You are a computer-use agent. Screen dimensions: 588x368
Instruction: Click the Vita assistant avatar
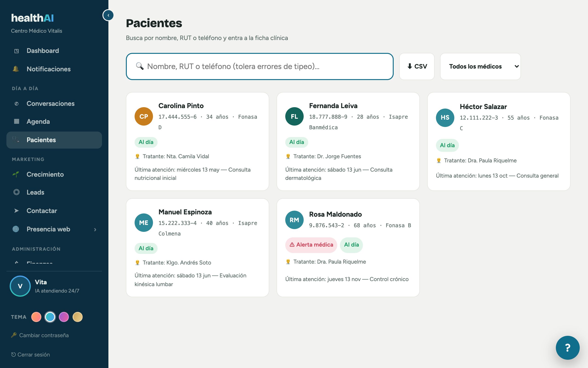coord(20,286)
